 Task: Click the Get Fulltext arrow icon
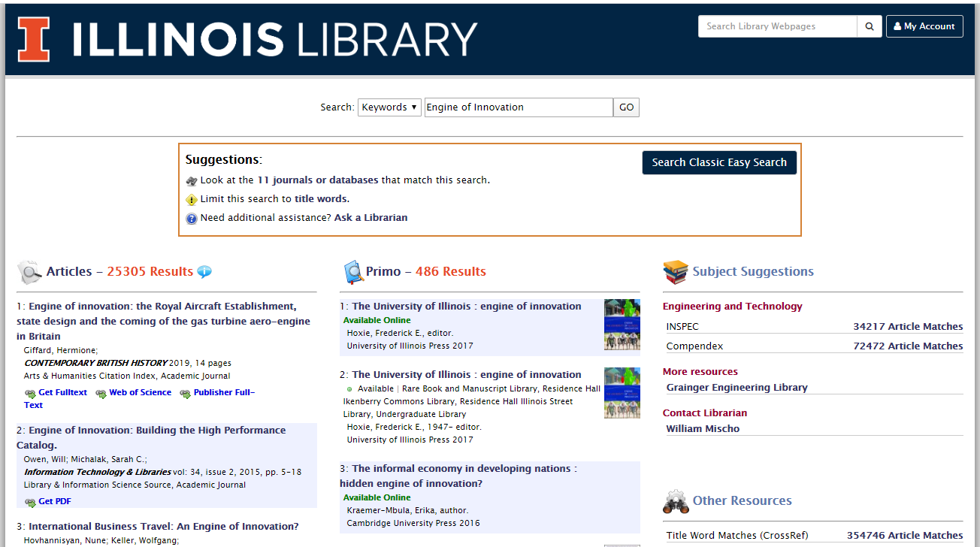tap(30, 393)
